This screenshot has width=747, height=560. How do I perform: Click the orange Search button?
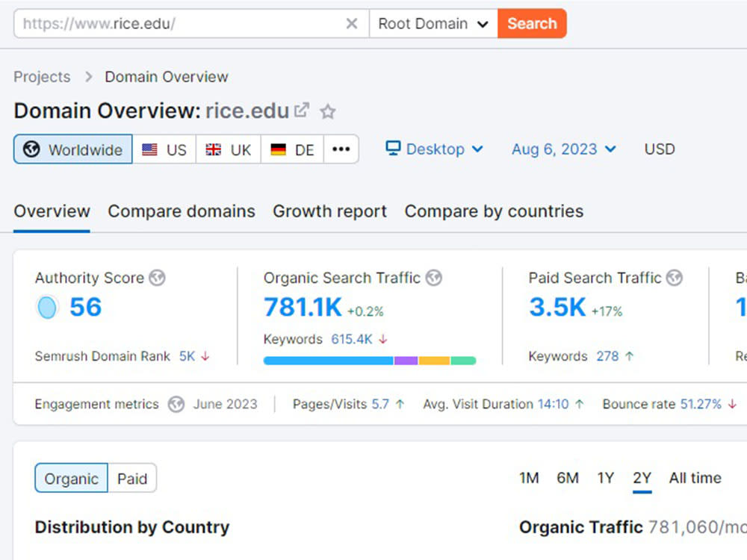[532, 23]
